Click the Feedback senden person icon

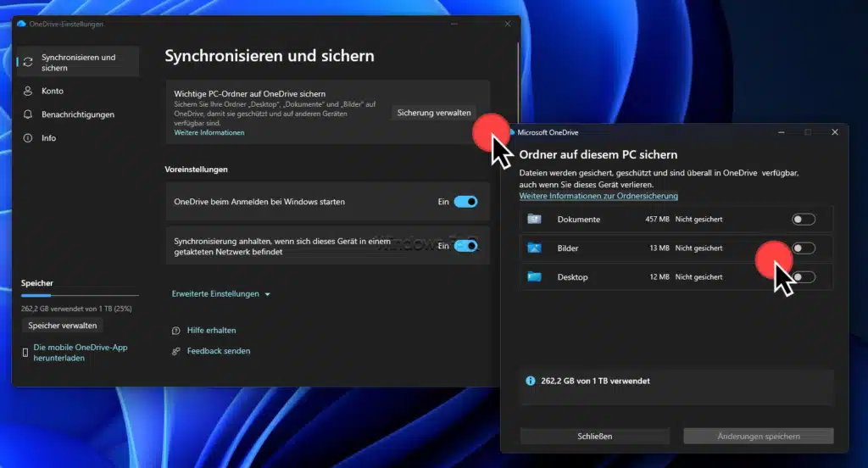coord(176,351)
